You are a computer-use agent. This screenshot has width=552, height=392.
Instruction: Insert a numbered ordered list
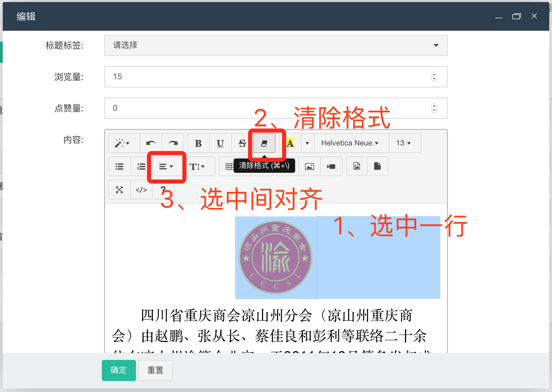click(x=141, y=167)
